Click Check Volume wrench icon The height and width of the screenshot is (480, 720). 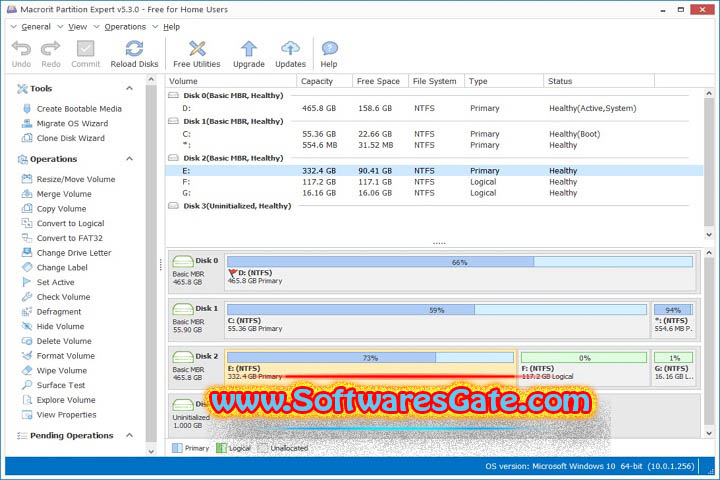point(27,296)
